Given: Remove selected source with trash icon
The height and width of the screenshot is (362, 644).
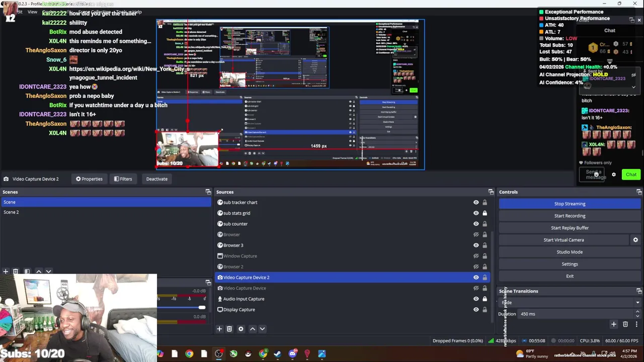Looking at the screenshot, I should 229,329.
